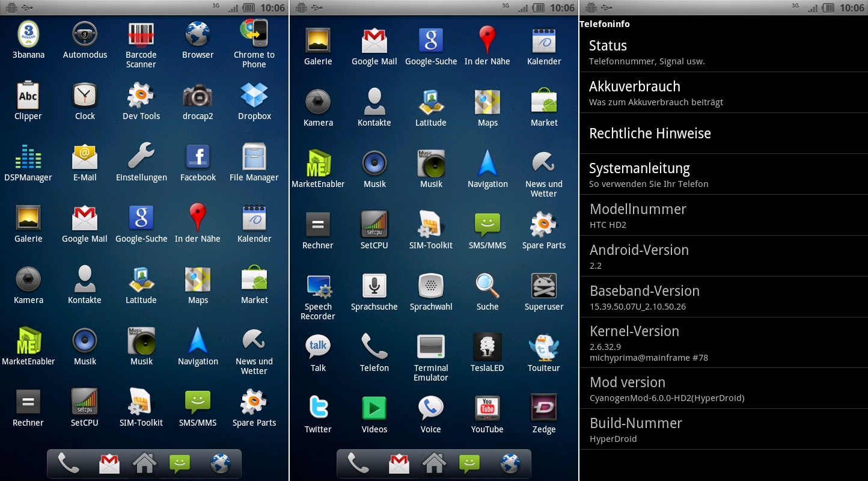Tap home button in left screen dock
This screenshot has height=481, width=868.
[144, 464]
